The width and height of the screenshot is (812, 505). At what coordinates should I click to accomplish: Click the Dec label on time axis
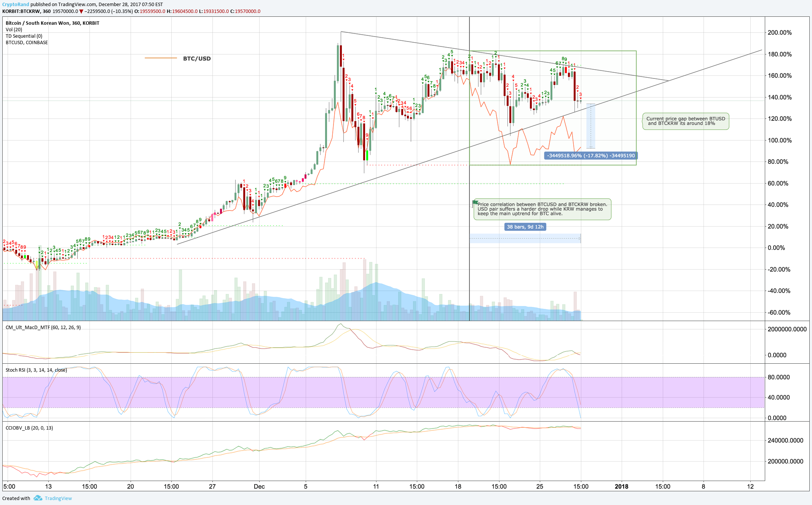click(259, 486)
